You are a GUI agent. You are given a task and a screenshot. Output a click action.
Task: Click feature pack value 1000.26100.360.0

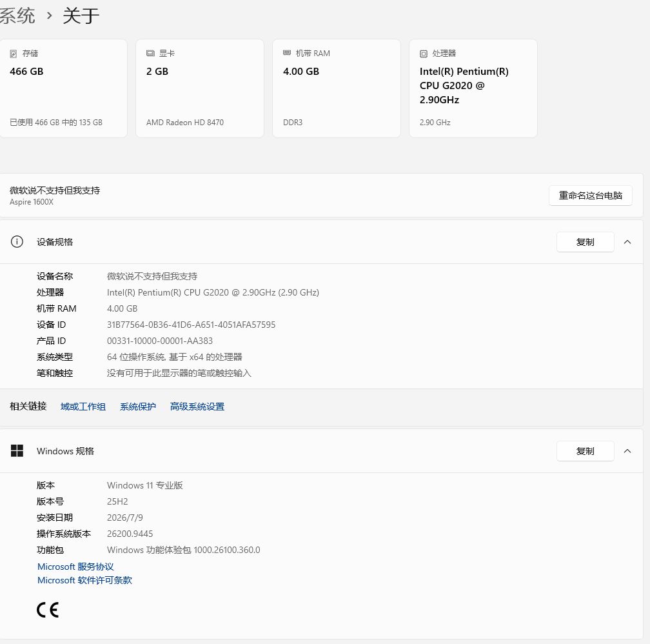227,550
